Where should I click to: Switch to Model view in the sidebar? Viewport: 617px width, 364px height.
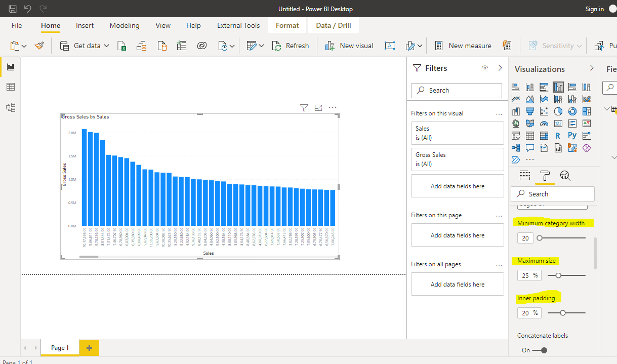click(x=10, y=107)
